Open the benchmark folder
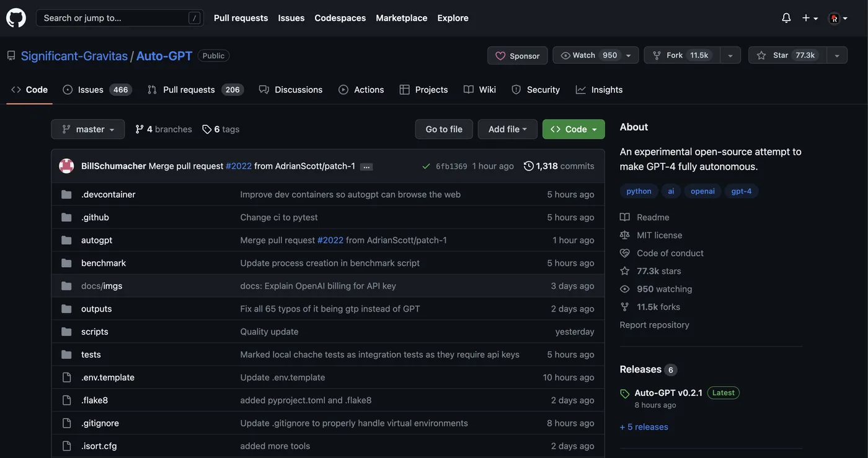Viewport: 868px width, 458px height. click(104, 263)
